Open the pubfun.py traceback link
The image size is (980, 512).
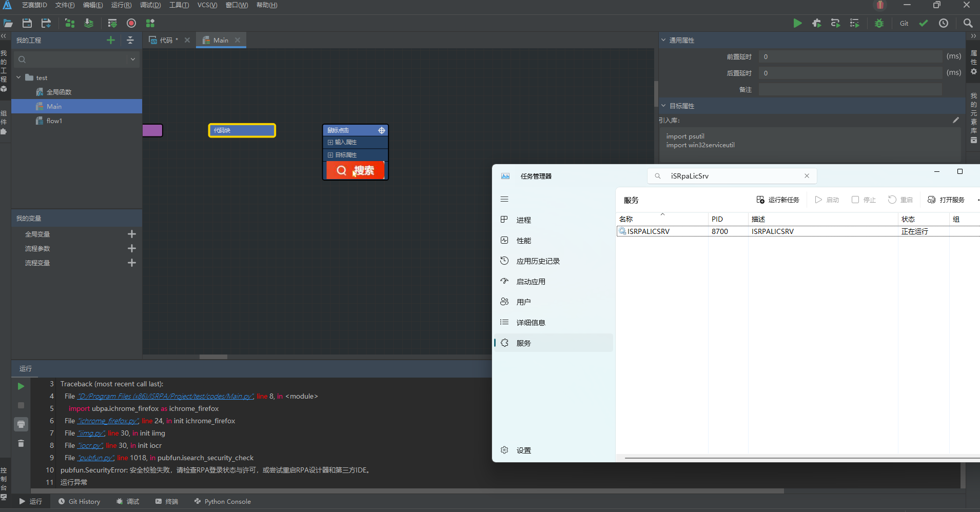(96, 458)
